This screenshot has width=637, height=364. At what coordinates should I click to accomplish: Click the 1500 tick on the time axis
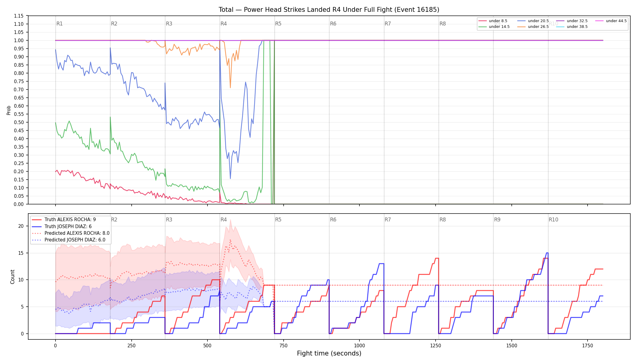pos(512,345)
